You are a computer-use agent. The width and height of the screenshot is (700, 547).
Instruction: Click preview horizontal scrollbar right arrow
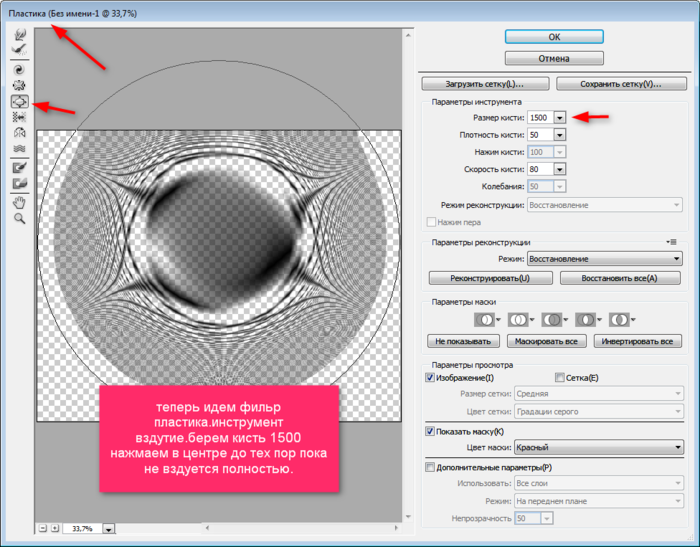396,528
